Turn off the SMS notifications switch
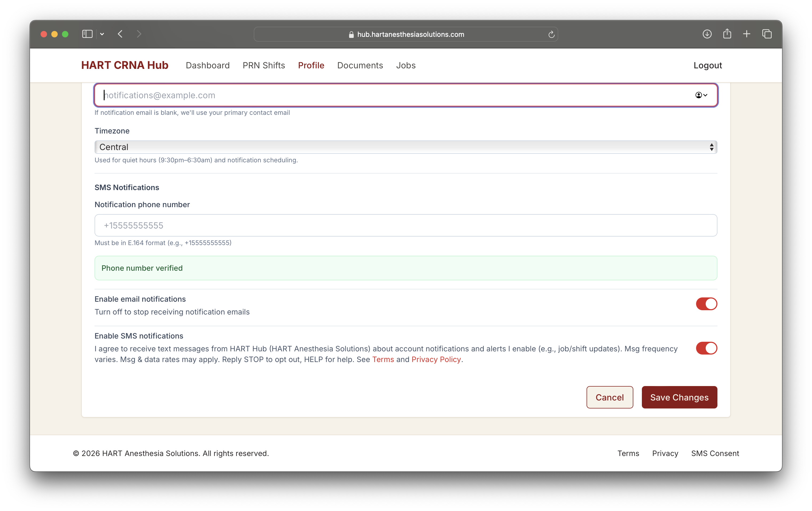Viewport: 812px width, 511px height. [706, 348]
